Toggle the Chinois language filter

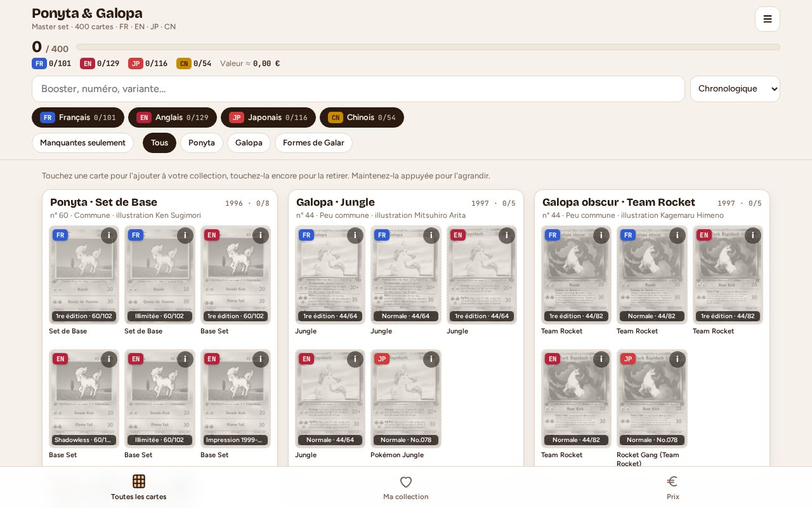point(362,117)
